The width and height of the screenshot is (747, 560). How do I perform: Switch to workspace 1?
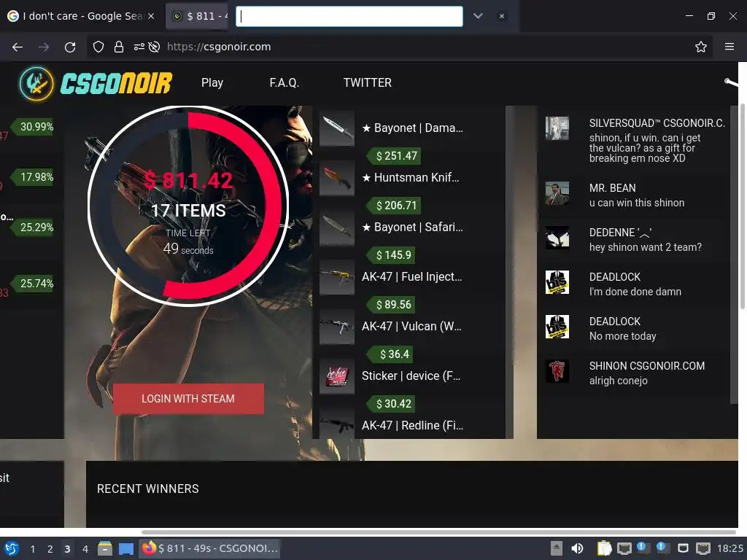(32, 549)
